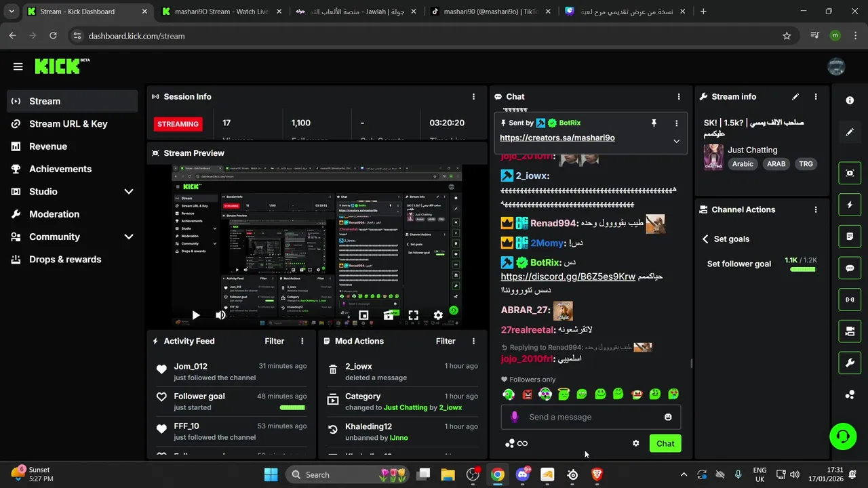This screenshot has height=488, width=868.
Task: Select the halo emote in chat emote bar
Action: (x=564, y=394)
